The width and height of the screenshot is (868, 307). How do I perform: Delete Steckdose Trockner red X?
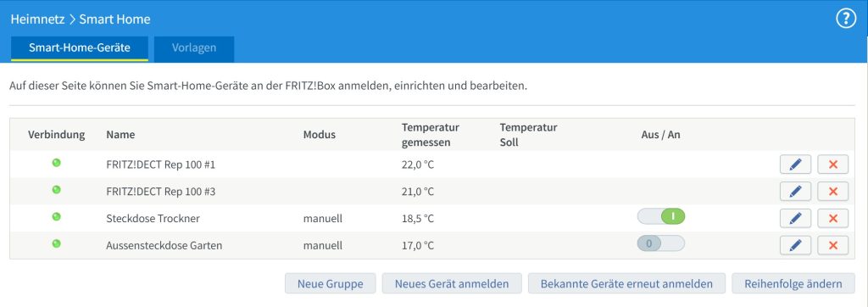[832, 218]
